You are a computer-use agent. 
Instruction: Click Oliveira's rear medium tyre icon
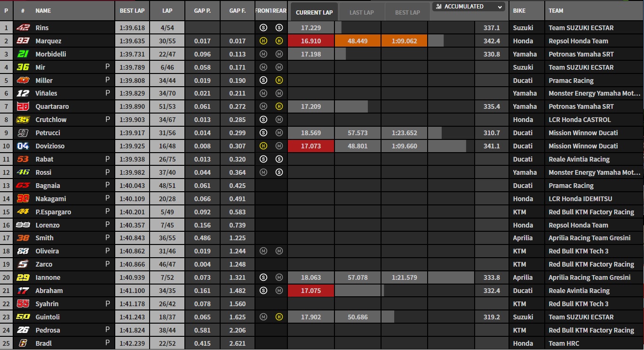pyautogui.click(x=279, y=251)
